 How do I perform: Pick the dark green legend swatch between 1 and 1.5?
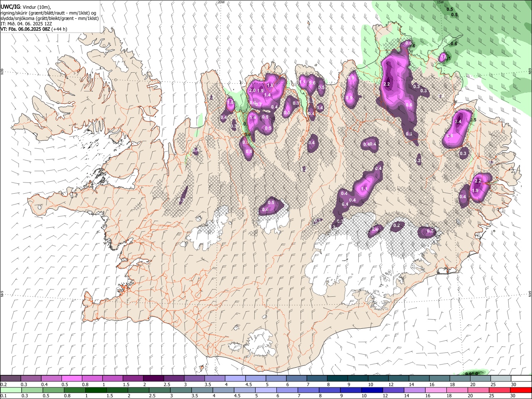coord(96,390)
